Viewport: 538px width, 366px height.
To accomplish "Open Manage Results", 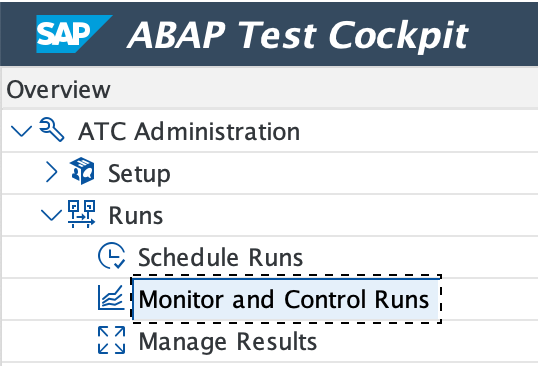I will pos(228,342).
